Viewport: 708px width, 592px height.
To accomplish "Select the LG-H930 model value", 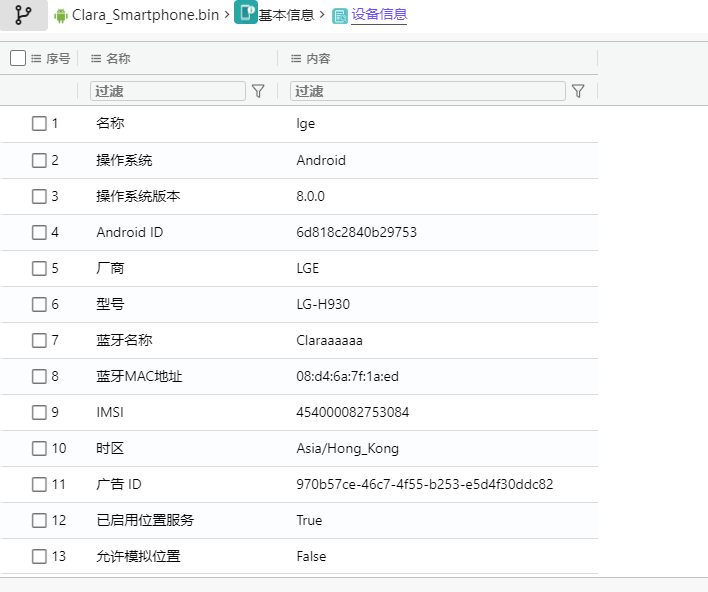I will [323, 304].
